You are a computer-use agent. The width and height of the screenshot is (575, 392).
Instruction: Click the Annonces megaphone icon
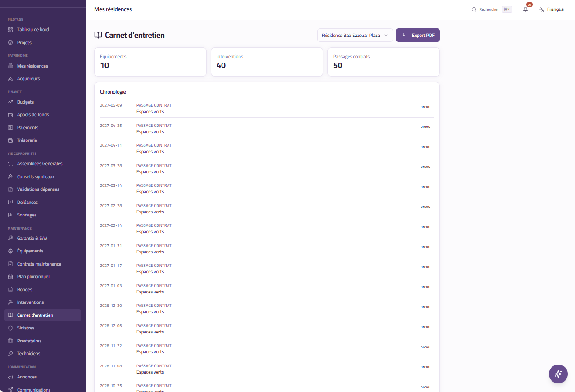pyautogui.click(x=10, y=377)
